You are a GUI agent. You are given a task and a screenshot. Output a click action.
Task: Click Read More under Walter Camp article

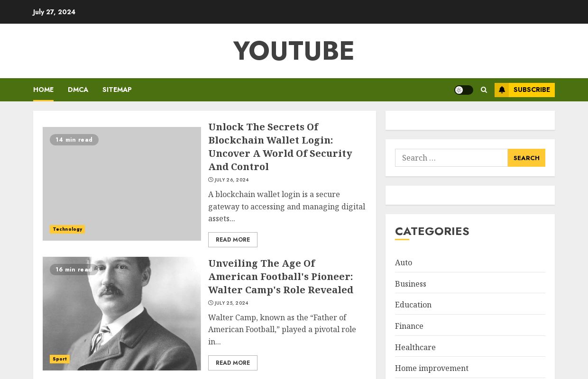(233, 363)
